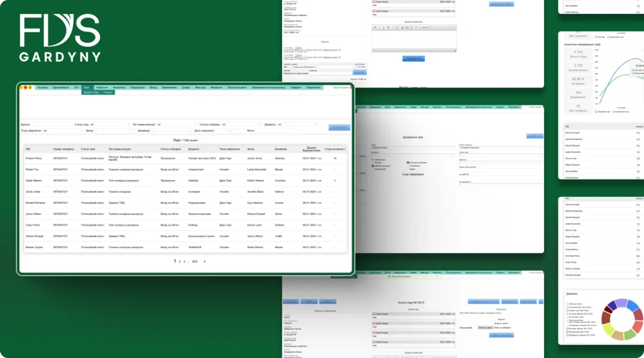Expand the Статус ліда filter dropdown

coord(110,125)
